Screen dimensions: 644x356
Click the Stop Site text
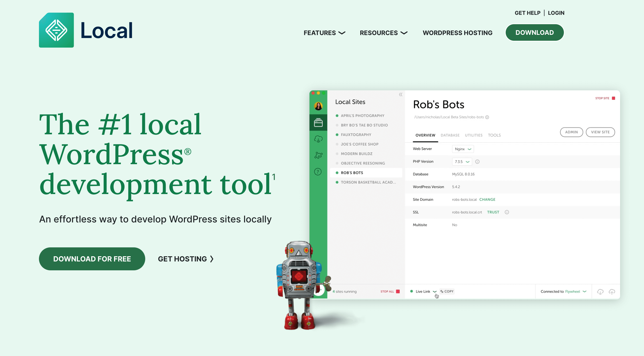(602, 98)
